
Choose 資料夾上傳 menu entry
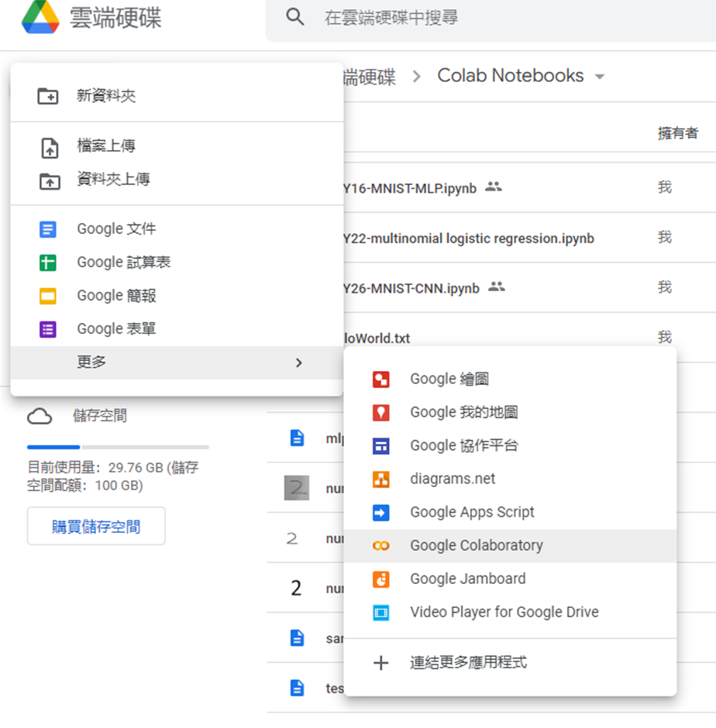pyautogui.click(x=177, y=179)
